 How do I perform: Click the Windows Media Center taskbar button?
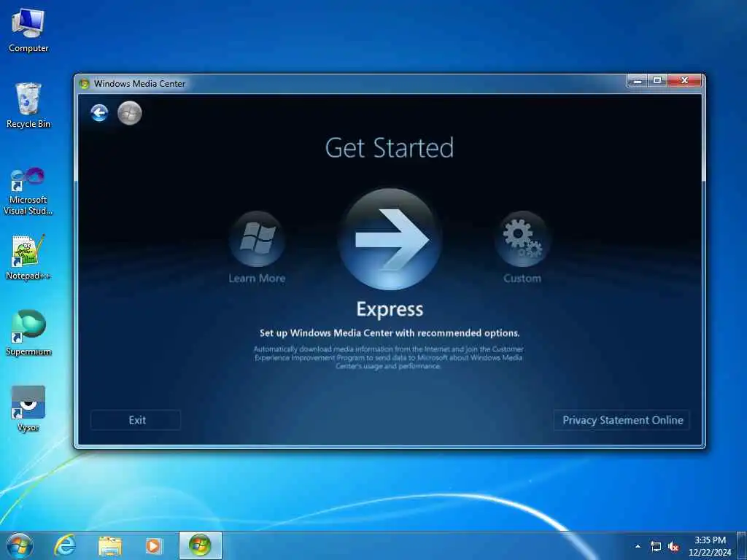(x=200, y=545)
